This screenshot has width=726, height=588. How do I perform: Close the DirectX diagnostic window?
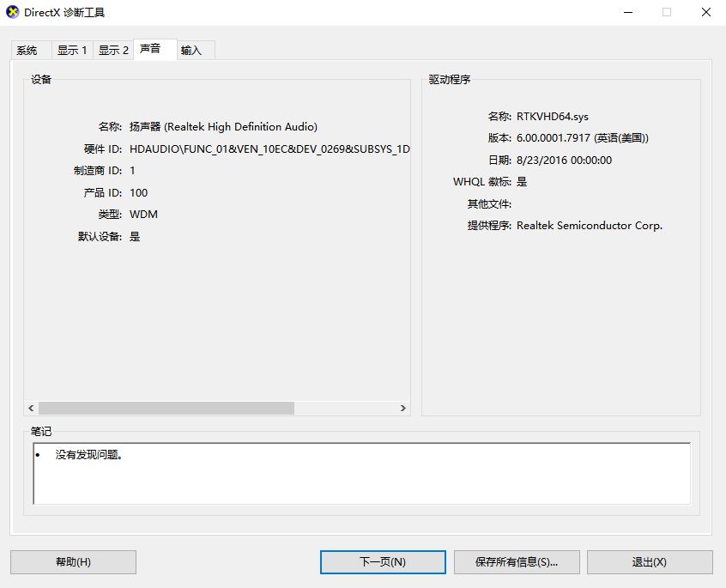[706, 13]
